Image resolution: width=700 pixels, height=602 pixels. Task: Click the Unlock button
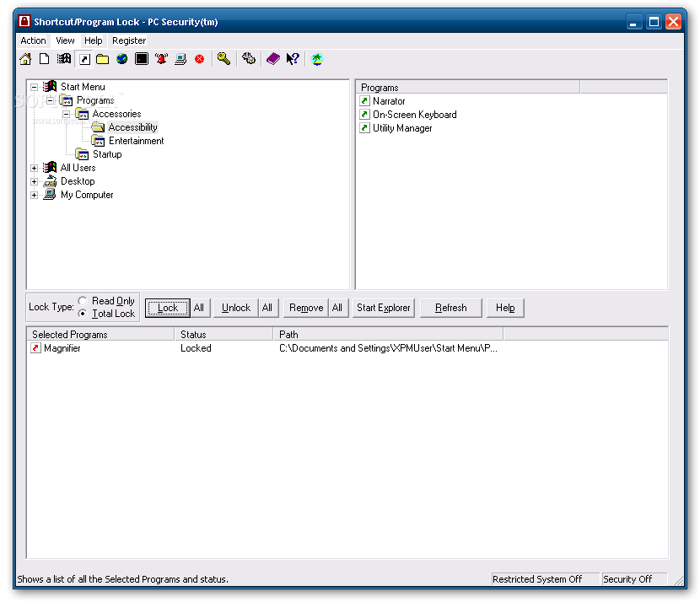(x=235, y=308)
